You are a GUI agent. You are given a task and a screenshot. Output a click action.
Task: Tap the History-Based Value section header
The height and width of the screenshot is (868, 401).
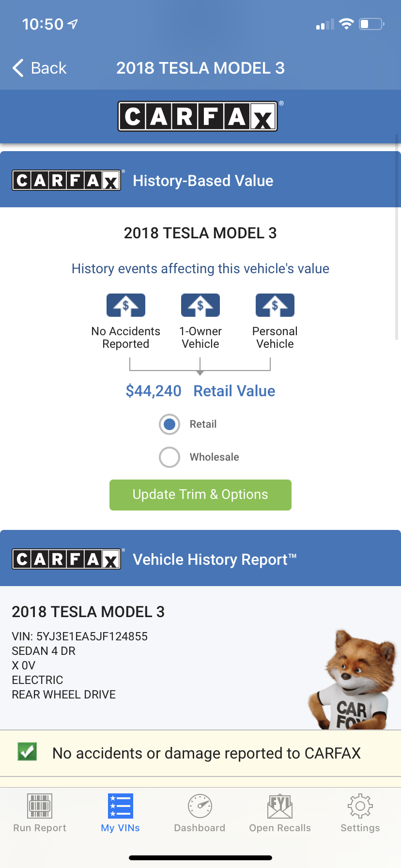pos(203,181)
